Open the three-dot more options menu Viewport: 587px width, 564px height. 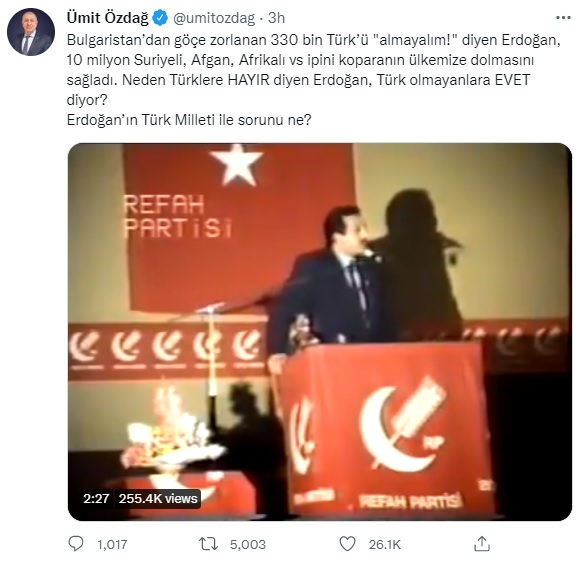tap(563, 18)
